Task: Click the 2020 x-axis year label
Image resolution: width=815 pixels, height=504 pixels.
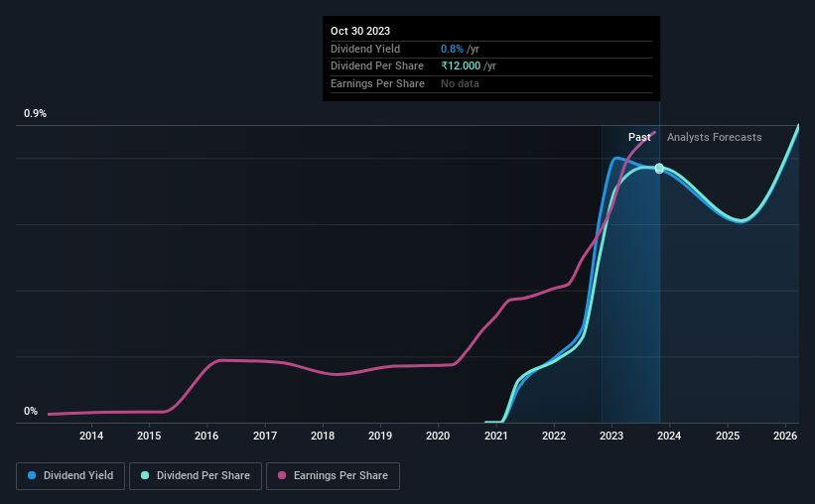Action: coord(438,436)
